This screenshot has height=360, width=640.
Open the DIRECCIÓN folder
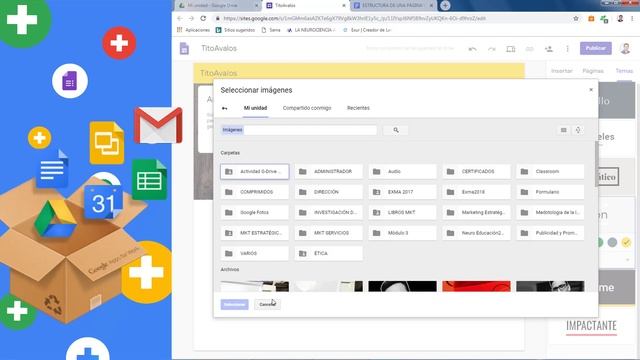coord(329,192)
